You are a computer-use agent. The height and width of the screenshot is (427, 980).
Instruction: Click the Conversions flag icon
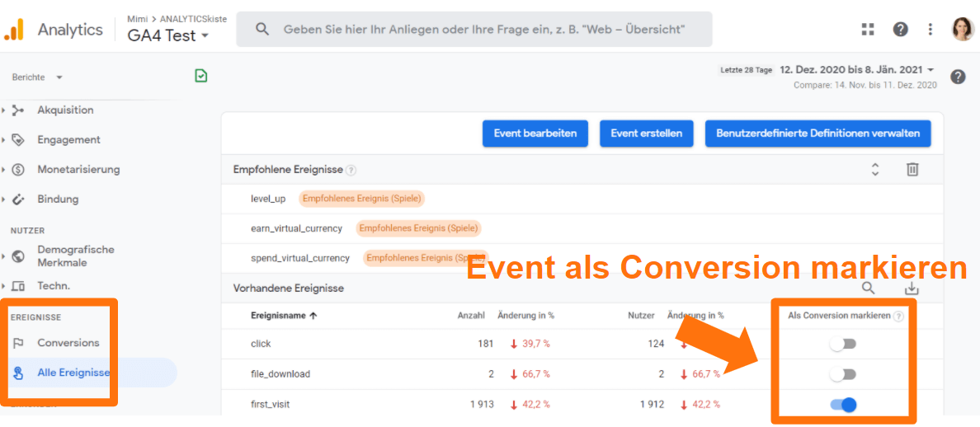point(18,343)
